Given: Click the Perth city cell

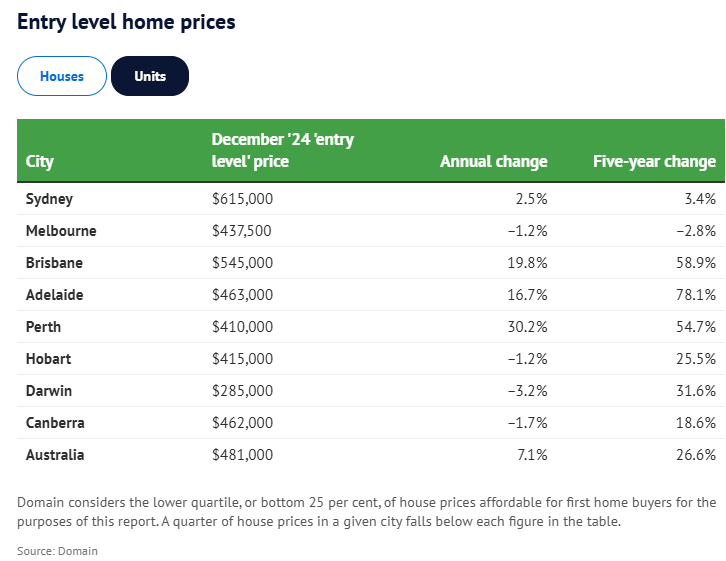Looking at the screenshot, I should 43,327.
